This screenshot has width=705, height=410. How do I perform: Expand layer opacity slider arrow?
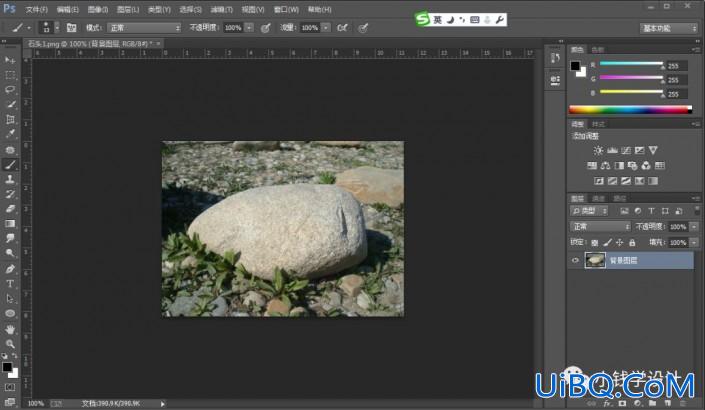[694, 227]
